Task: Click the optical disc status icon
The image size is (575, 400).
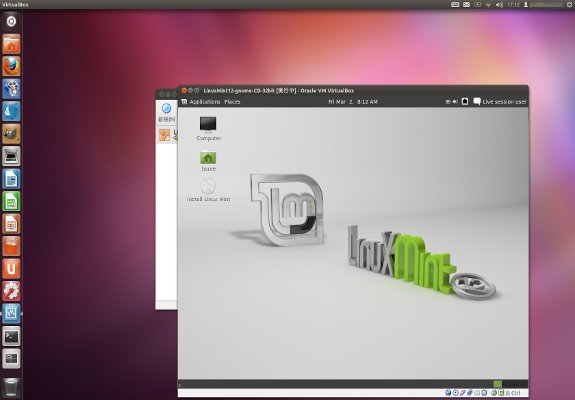Action: pyautogui.click(x=455, y=393)
